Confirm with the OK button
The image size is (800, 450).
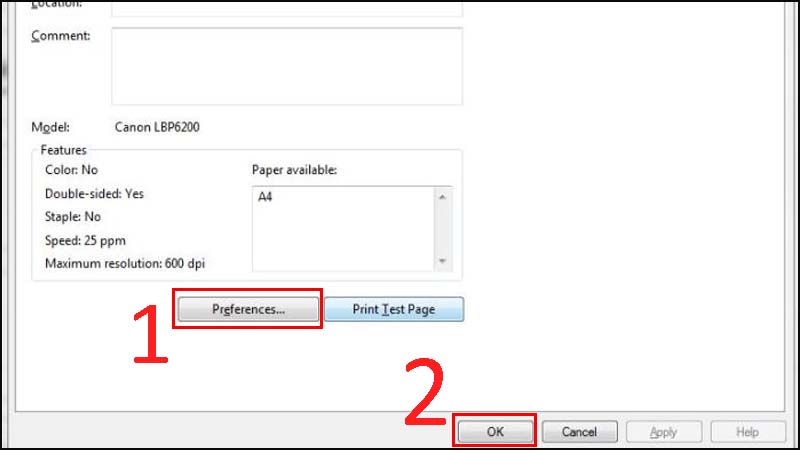495,432
